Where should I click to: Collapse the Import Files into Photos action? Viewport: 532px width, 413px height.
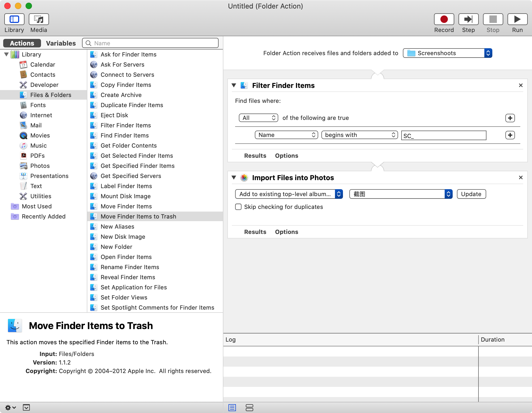234,177
